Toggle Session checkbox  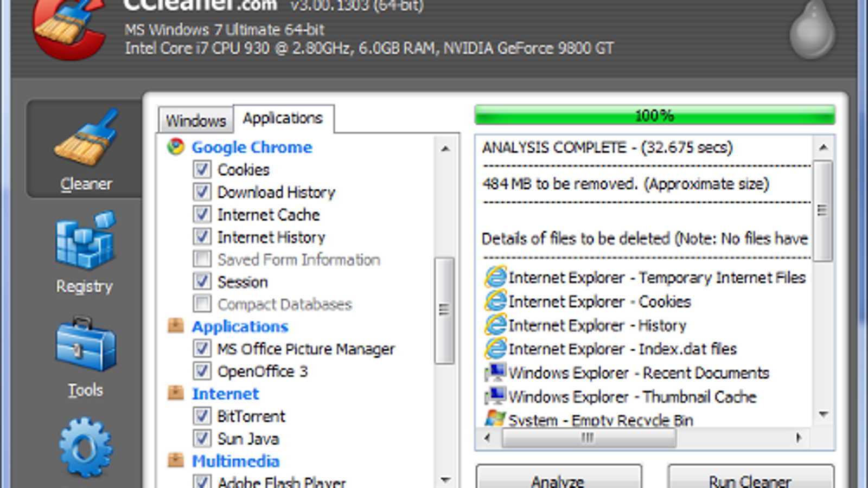[x=202, y=281]
